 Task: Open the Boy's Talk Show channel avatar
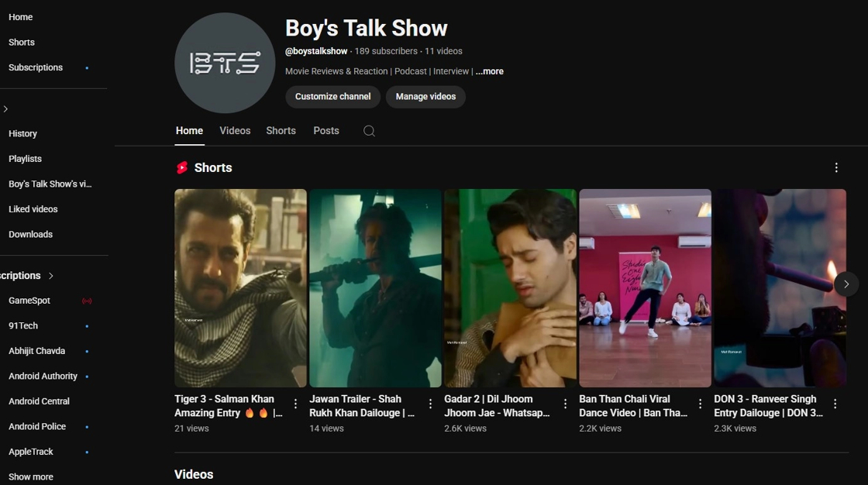click(225, 63)
